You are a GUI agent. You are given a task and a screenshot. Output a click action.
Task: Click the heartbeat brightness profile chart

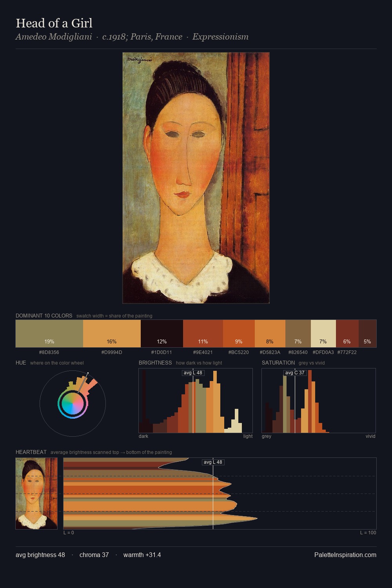click(x=220, y=494)
